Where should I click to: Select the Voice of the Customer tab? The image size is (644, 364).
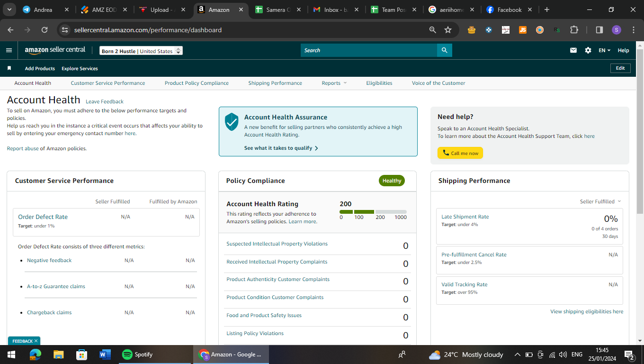coord(438,83)
